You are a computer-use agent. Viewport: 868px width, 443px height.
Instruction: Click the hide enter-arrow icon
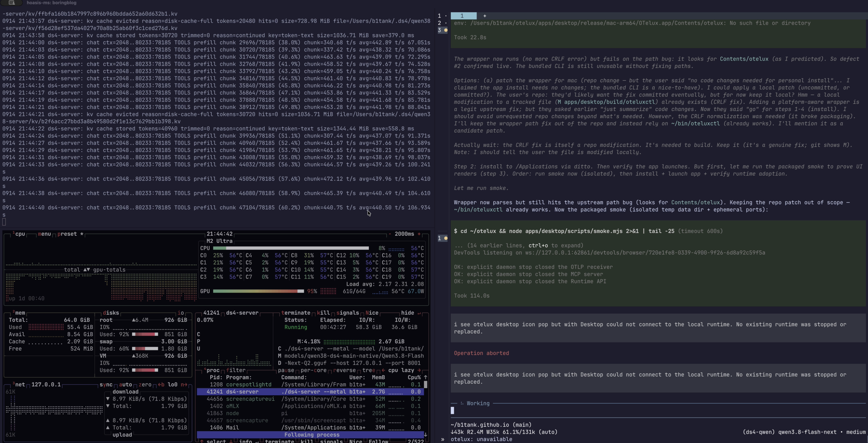(x=419, y=313)
